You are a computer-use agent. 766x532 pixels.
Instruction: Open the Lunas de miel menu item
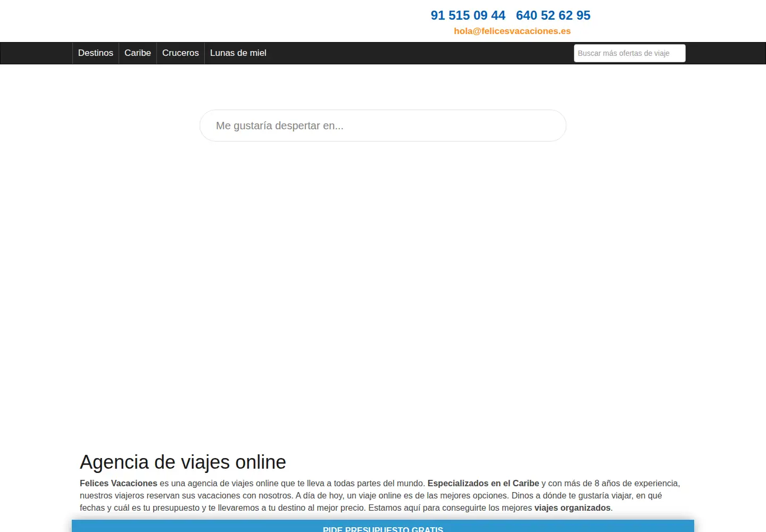(238, 53)
